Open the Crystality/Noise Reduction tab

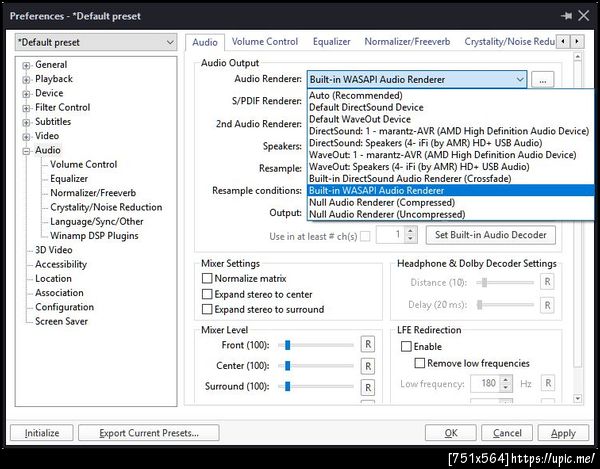click(x=509, y=42)
